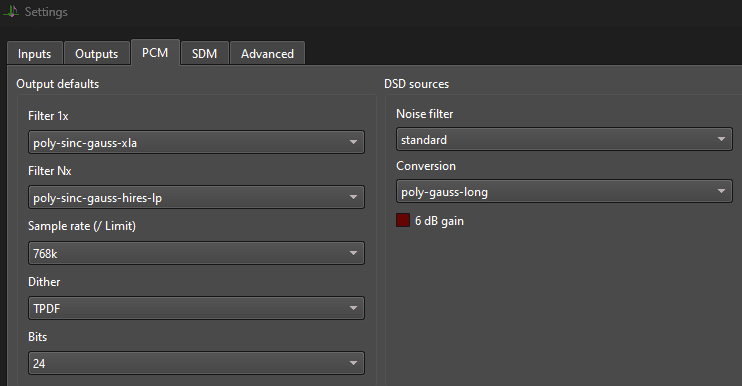
Task: Open the Outputs tab
Action: pos(97,53)
